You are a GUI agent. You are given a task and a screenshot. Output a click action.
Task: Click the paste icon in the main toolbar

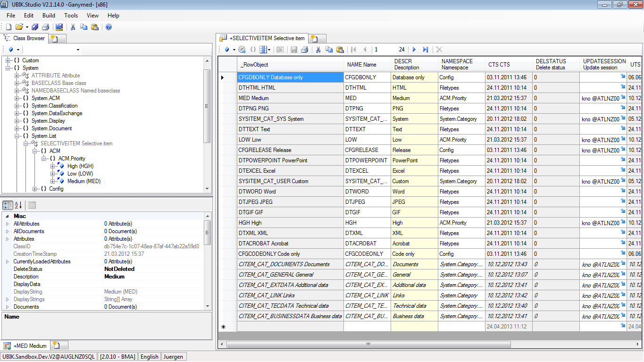[95, 27]
